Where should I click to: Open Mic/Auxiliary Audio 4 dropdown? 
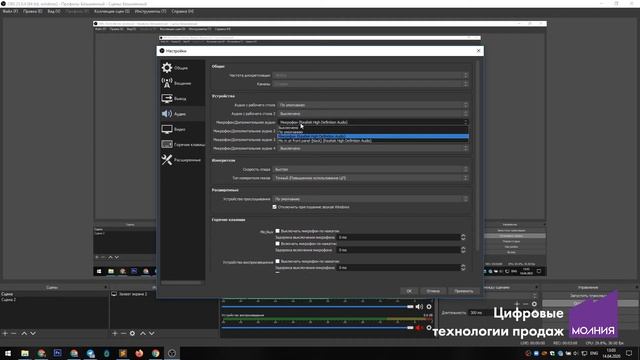[373, 148]
